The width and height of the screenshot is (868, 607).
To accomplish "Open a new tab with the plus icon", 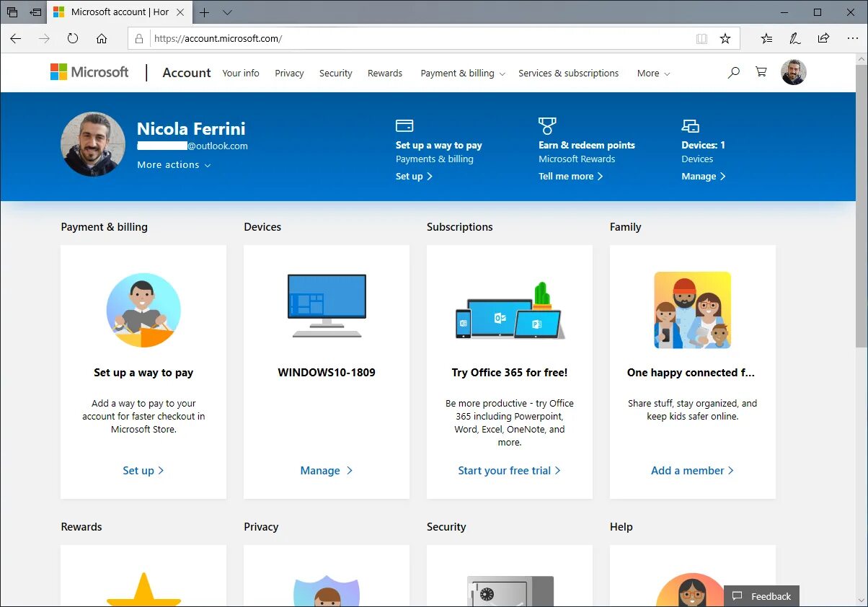I will pos(205,12).
